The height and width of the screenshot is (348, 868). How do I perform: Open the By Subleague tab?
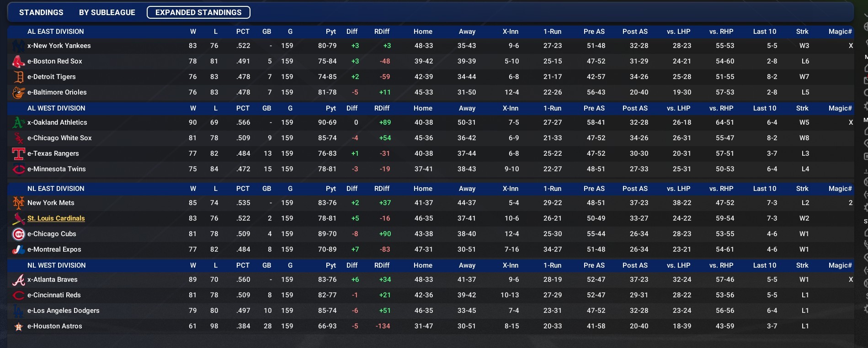107,12
